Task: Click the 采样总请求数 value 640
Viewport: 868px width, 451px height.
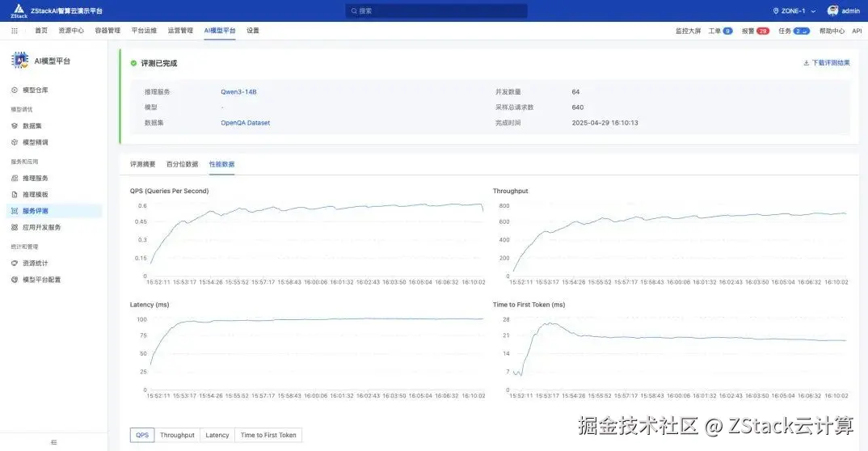Action: 577,107
